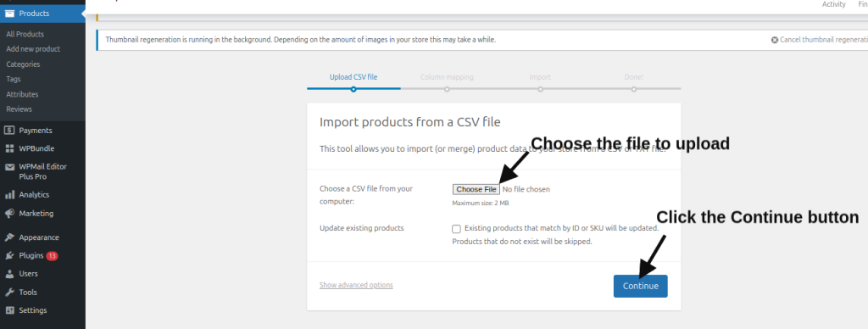The width and height of the screenshot is (868, 329).
Task: Click the Products archive icon in sidebar
Action: coord(9,14)
